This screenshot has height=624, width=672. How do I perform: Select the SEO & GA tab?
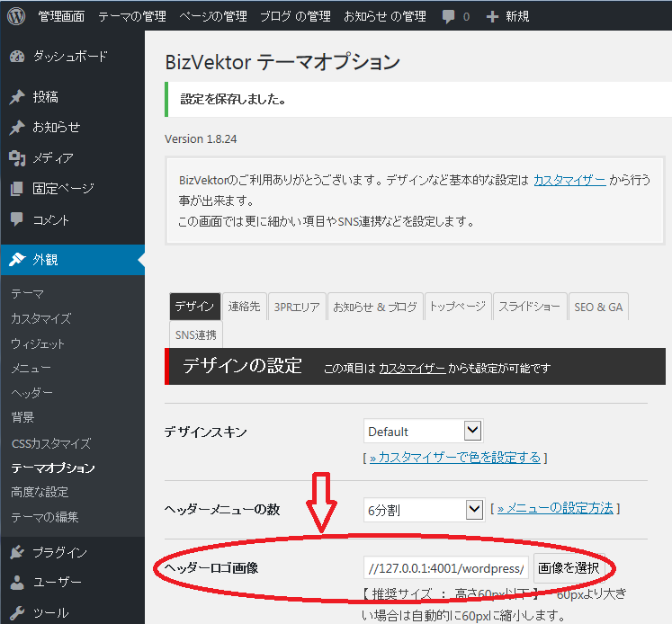[x=598, y=307]
